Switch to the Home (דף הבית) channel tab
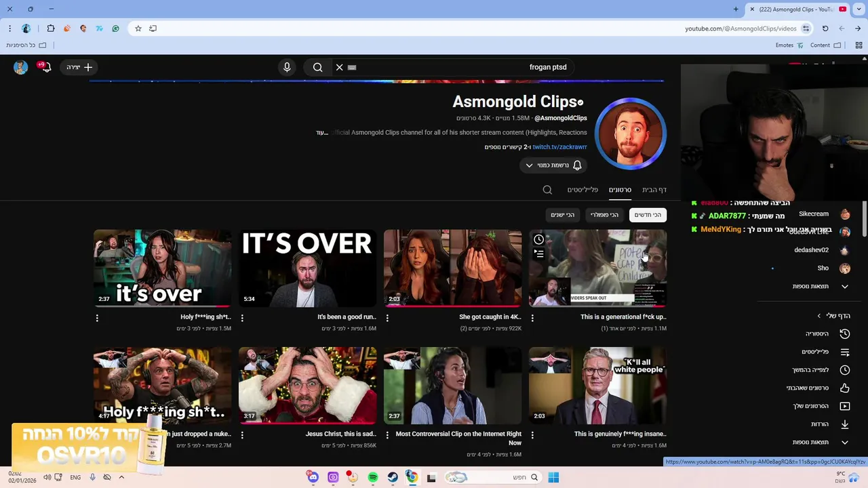The width and height of the screenshot is (868, 488). pos(654,190)
